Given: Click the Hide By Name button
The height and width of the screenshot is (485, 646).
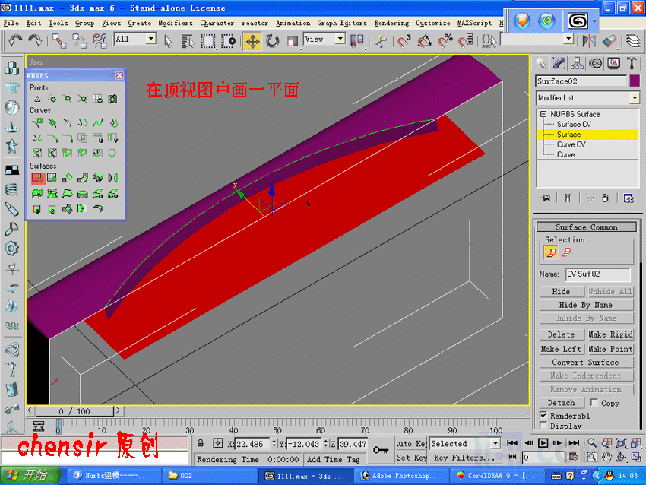Looking at the screenshot, I should (x=586, y=305).
